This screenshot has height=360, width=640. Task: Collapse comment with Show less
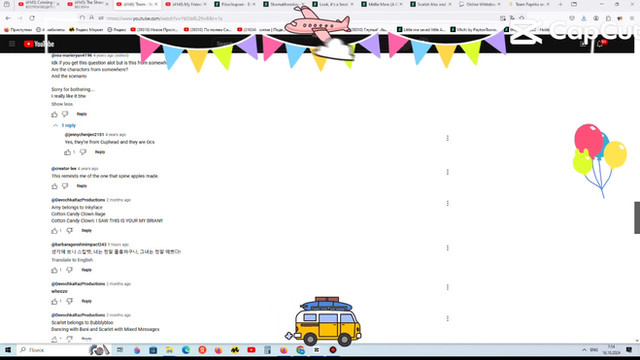[x=62, y=104]
